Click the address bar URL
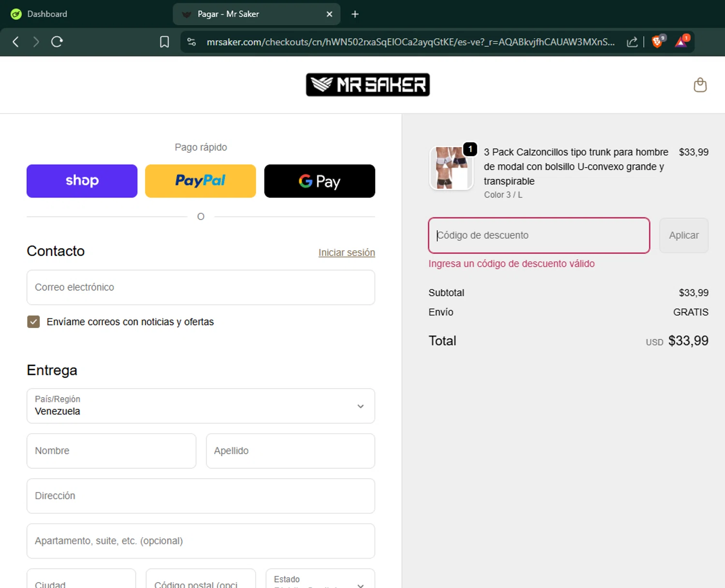725x588 pixels. pos(410,42)
